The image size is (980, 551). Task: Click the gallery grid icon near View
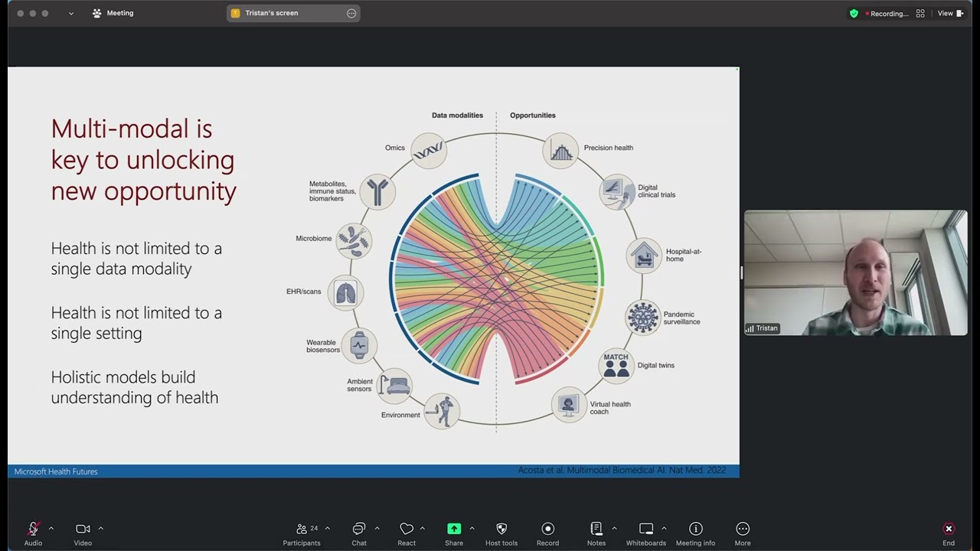tap(920, 13)
